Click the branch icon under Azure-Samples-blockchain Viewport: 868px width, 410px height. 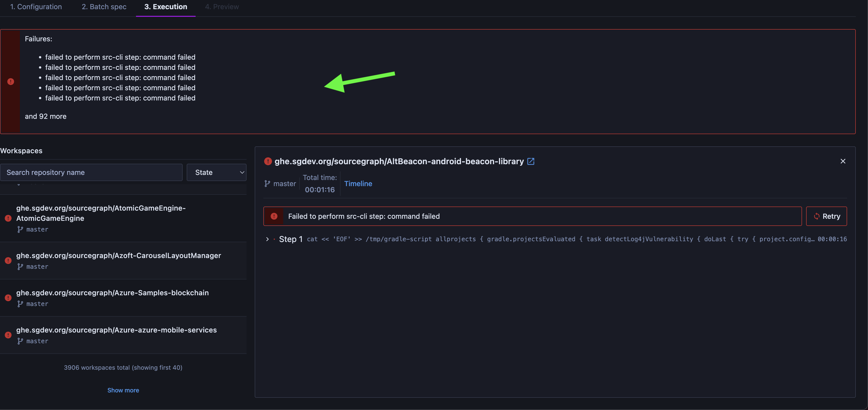click(20, 304)
